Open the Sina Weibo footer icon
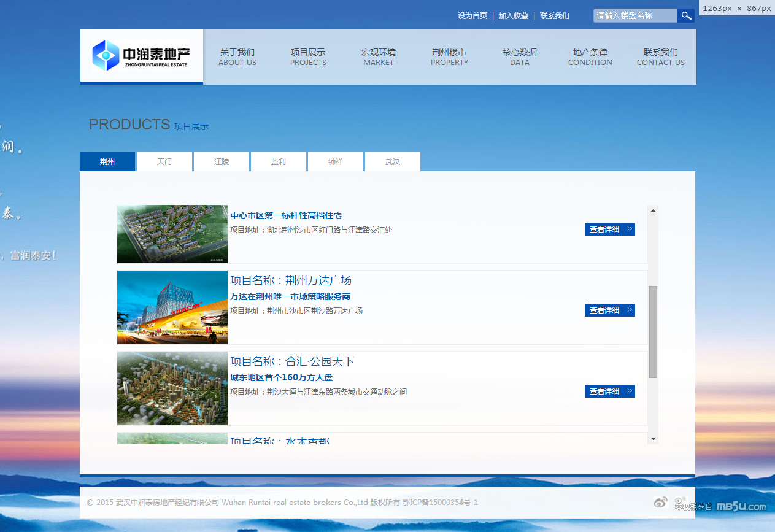This screenshot has height=532, width=775. point(660,503)
